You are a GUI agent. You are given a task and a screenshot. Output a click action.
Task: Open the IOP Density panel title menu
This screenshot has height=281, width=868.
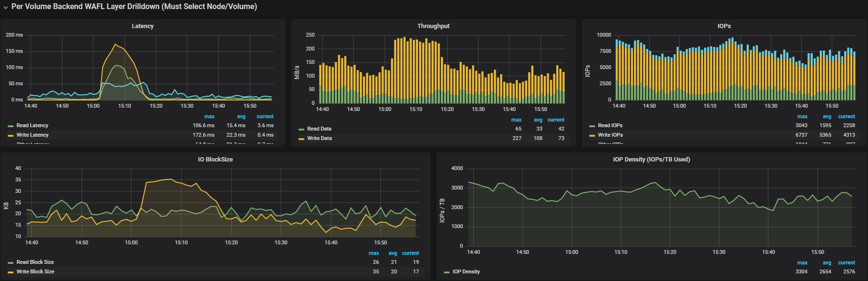(x=651, y=160)
